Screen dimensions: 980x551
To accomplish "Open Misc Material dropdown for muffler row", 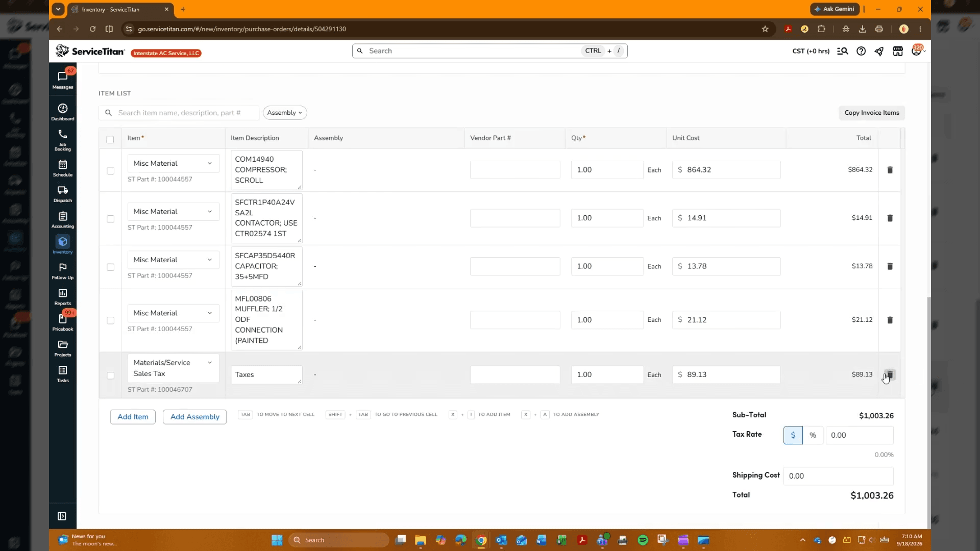I will pyautogui.click(x=173, y=313).
